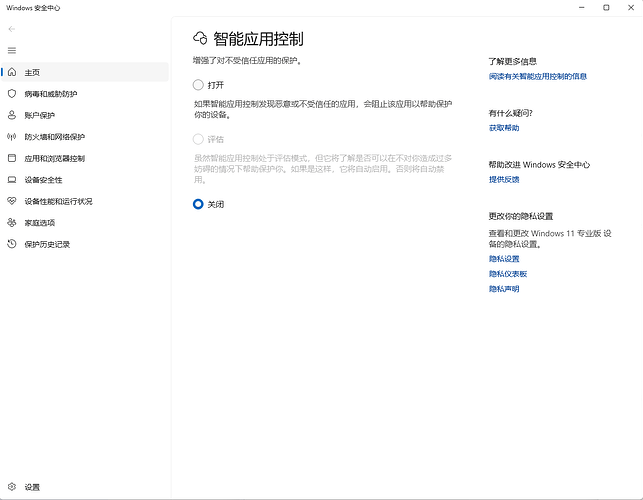643x500 pixels.
Task: Switch to 设备安全性 page
Action: tap(84, 180)
